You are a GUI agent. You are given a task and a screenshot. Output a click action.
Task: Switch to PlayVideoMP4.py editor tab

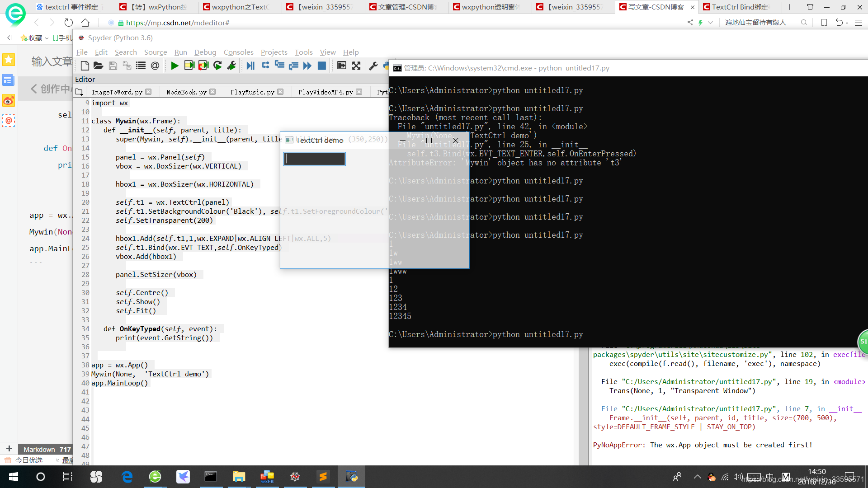(325, 92)
